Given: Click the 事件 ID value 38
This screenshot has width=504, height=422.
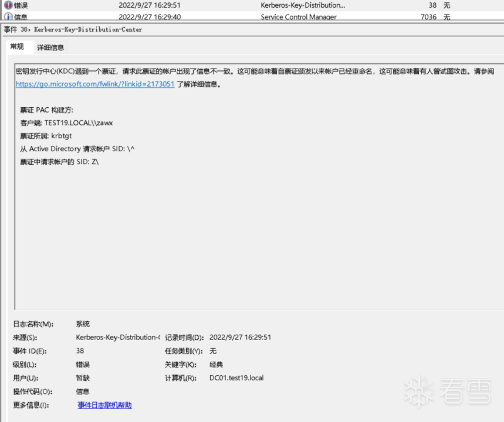Looking at the screenshot, I should [x=80, y=350].
